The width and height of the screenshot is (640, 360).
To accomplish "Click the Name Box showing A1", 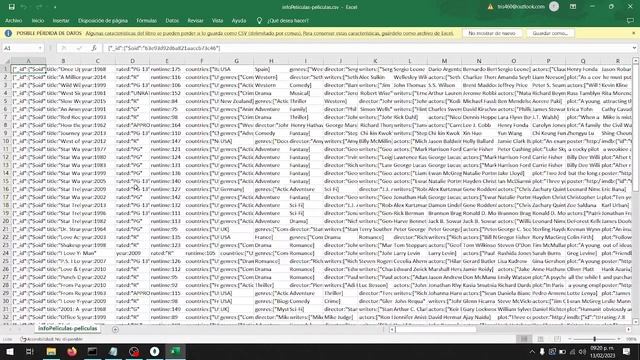I will coord(20,48).
